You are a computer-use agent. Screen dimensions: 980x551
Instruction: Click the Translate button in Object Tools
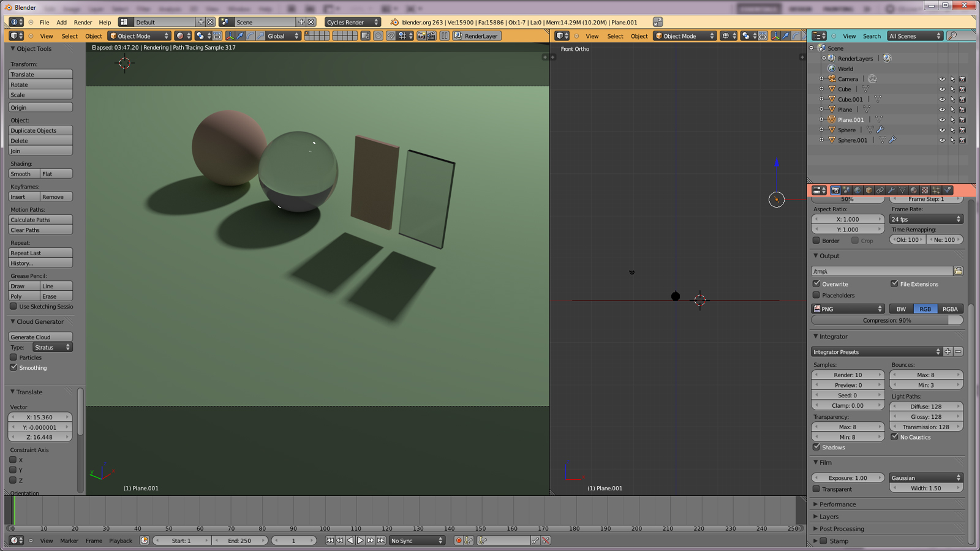[40, 74]
